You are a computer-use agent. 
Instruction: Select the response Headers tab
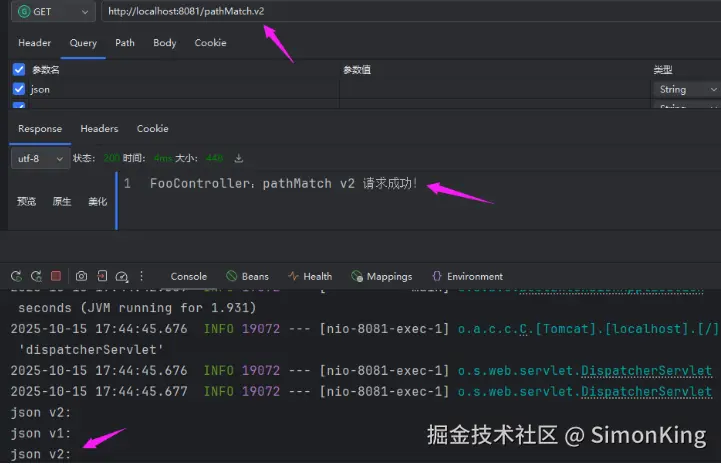[99, 129]
